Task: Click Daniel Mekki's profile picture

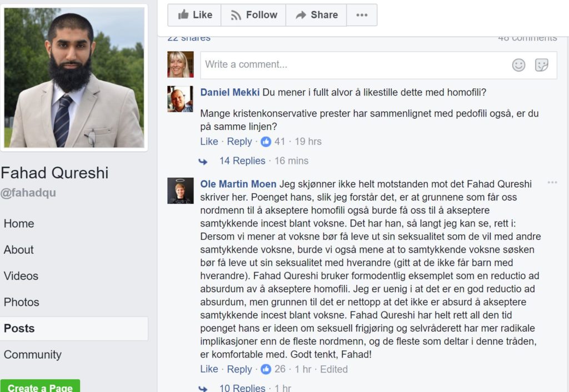Action: click(181, 99)
